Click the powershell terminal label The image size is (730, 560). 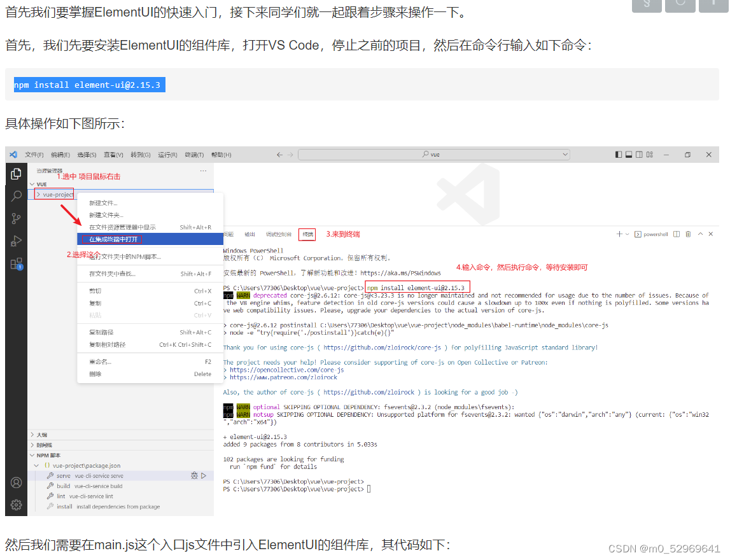coord(656,234)
